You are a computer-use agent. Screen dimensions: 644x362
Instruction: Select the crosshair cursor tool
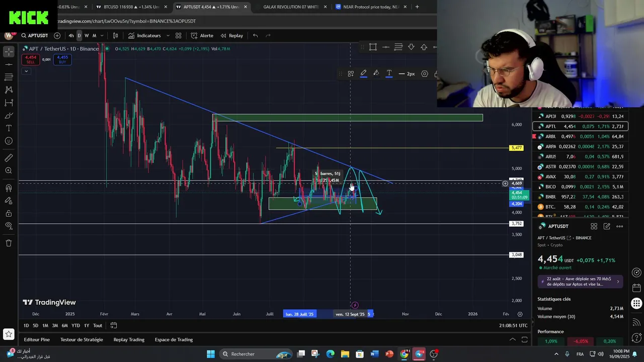9,52
